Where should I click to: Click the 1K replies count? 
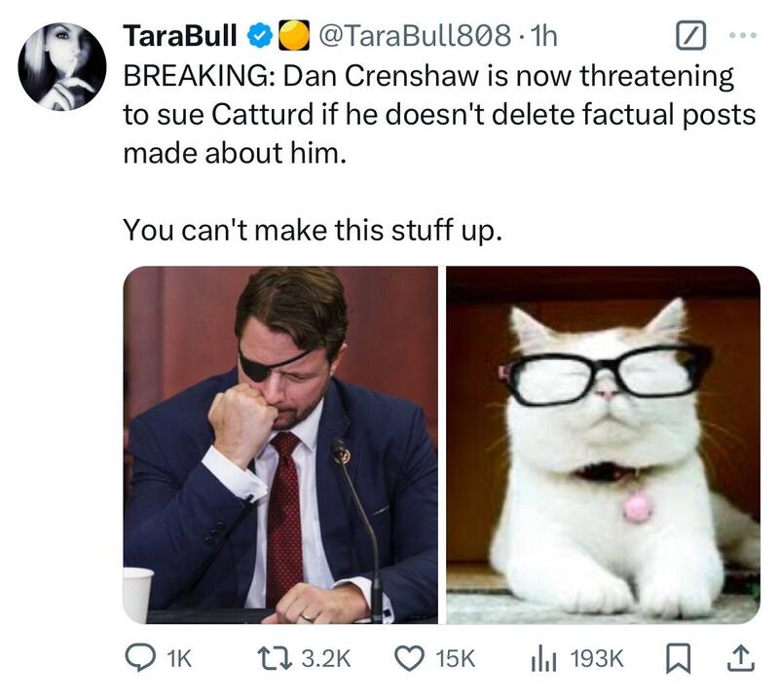[178, 659]
